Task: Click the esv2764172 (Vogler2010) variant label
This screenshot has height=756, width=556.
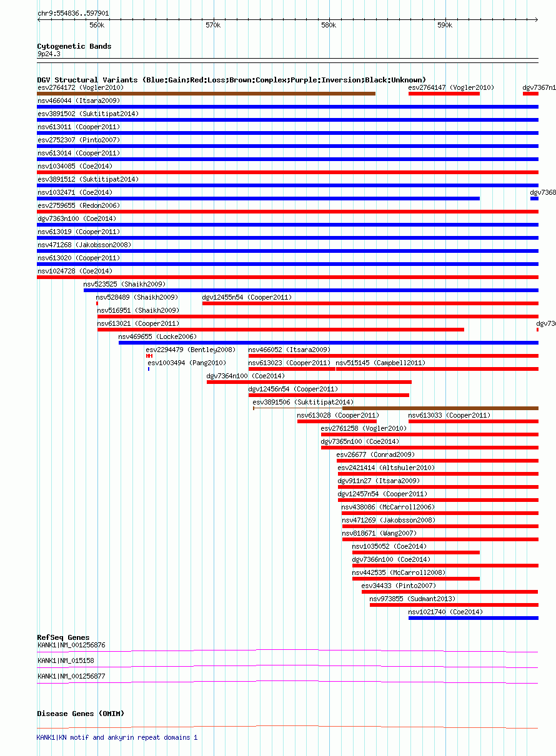Action: click(x=81, y=87)
